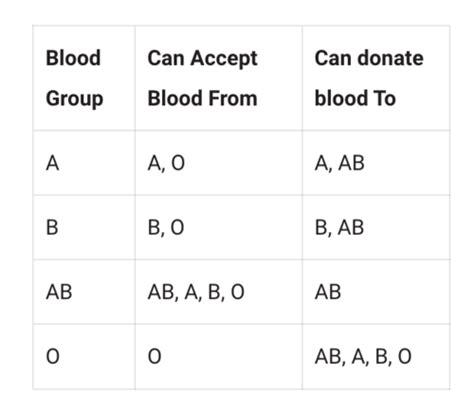Select the word 'Blood' in first header
The image size is (474, 412).
click(x=73, y=58)
